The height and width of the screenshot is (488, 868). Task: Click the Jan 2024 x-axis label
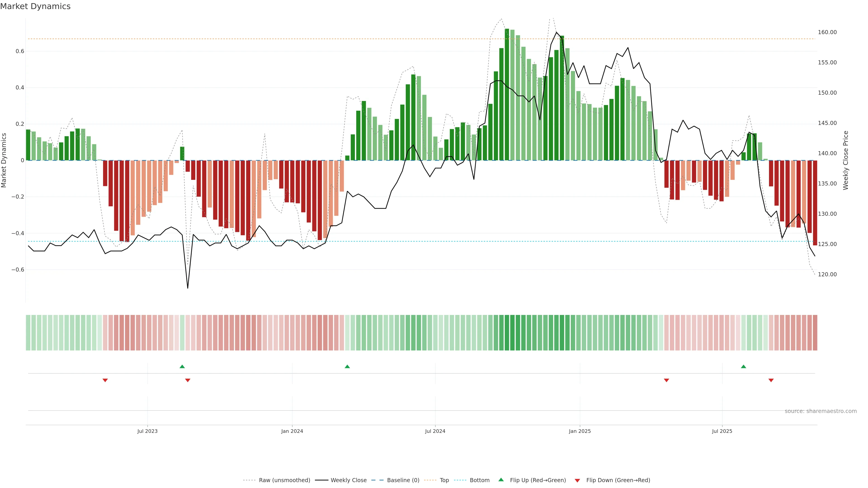pos(292,431)
